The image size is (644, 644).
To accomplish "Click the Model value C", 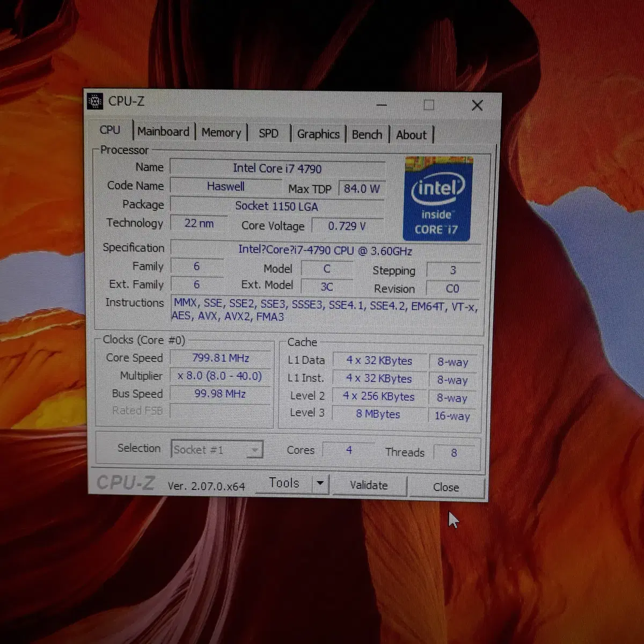I will 327,269.
